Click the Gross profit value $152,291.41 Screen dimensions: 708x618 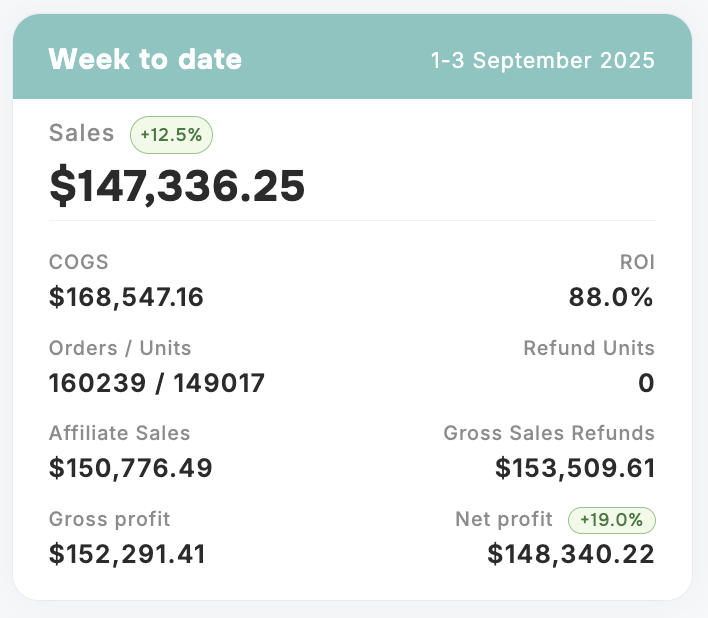tap(127, 554)
